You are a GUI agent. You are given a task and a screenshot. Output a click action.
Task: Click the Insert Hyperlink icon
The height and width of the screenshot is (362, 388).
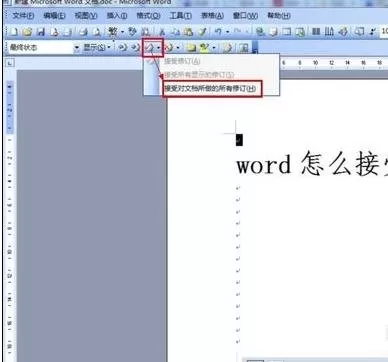(260, 32)
